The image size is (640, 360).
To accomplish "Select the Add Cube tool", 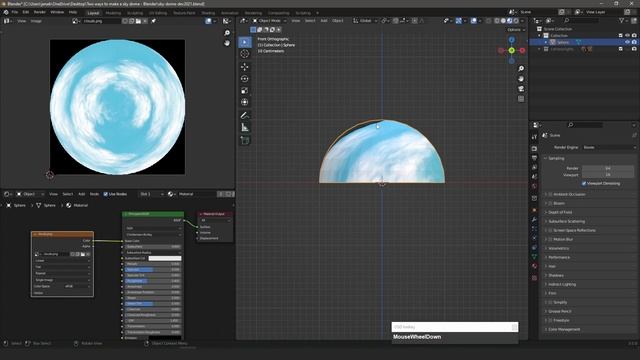I will tap(245, 140).
